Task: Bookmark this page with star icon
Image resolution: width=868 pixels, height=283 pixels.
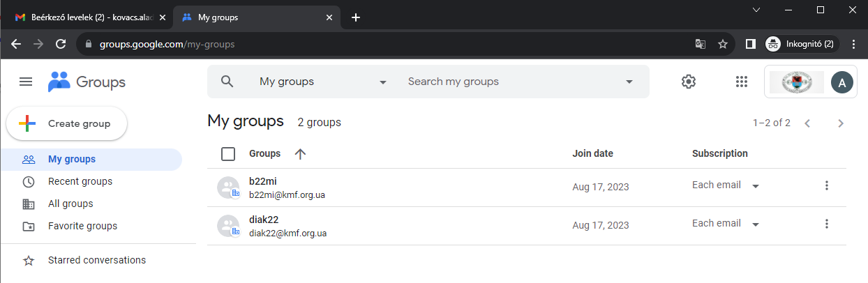Action: point(723,44)
